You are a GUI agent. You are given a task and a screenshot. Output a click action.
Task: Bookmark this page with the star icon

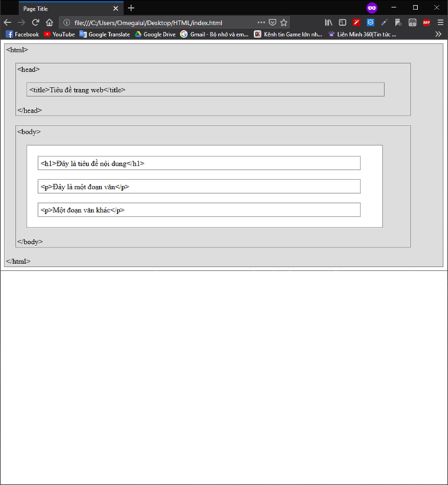click(x=284, y=22)
